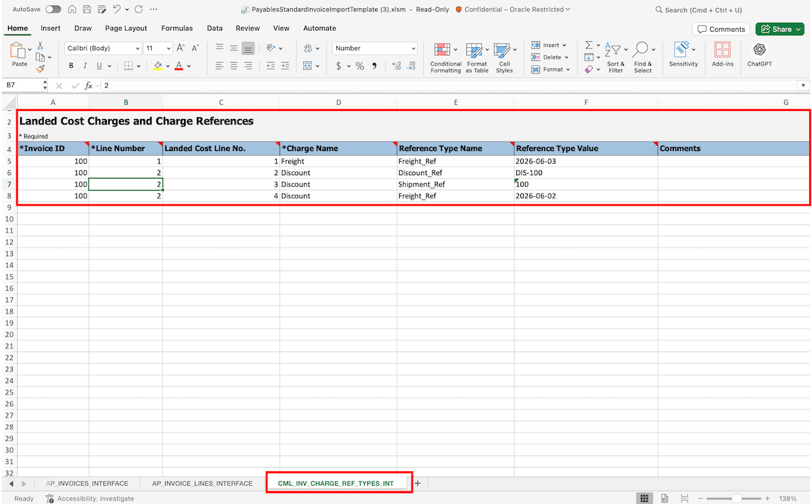Click the Wrap Text icon
This screenshot has height=504, width=812.
click(x=308, y=48)
